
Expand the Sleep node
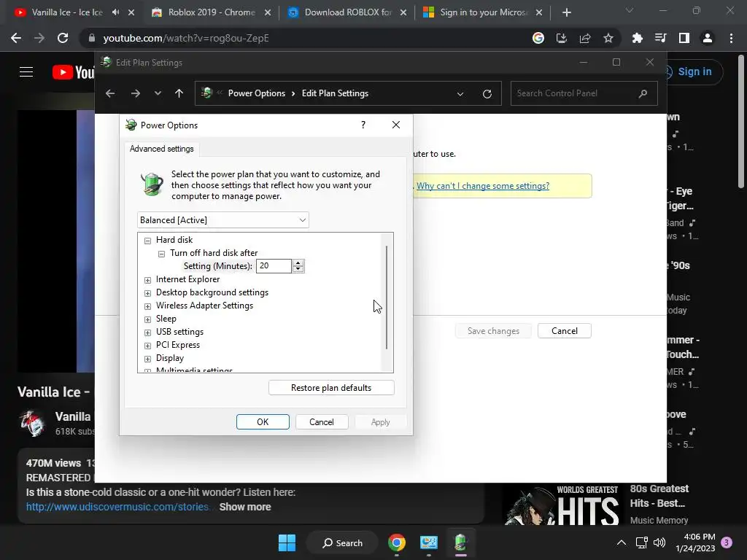(147, 319)
